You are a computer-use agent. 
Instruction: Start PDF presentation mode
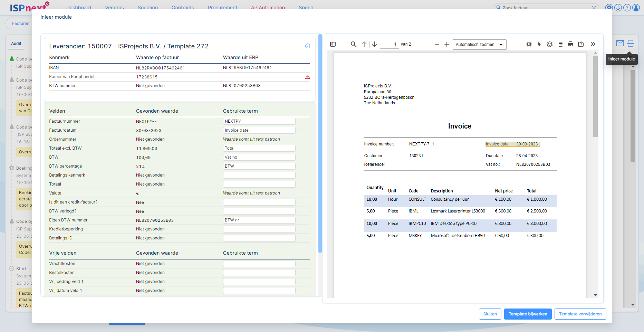[529, 44]
